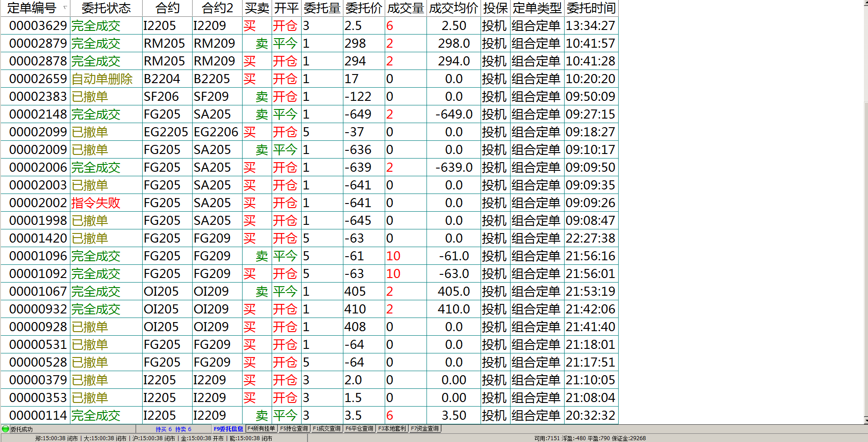Viewport: 868px width, 442px height.
Task: Click the 委托价 column header
Action: coord(364,8)
